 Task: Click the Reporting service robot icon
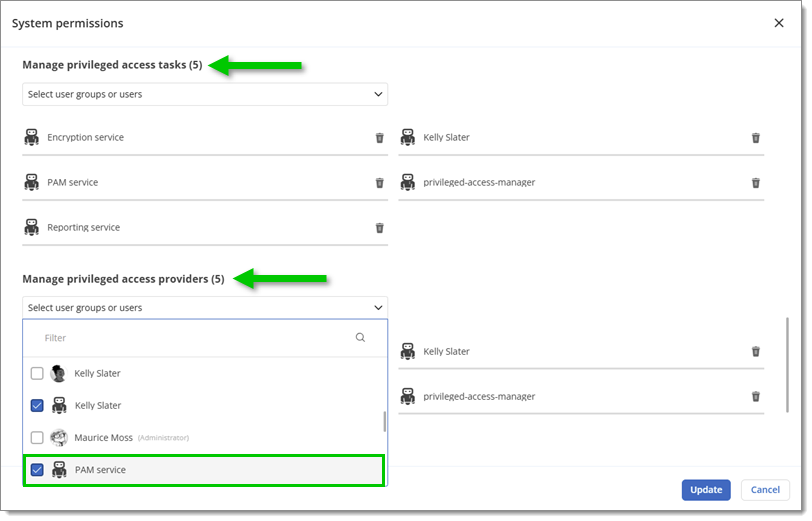click(32, 227)
